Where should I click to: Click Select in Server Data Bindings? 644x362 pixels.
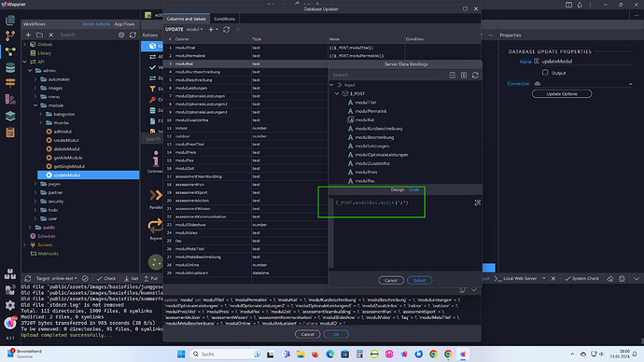tap(419, 280)
